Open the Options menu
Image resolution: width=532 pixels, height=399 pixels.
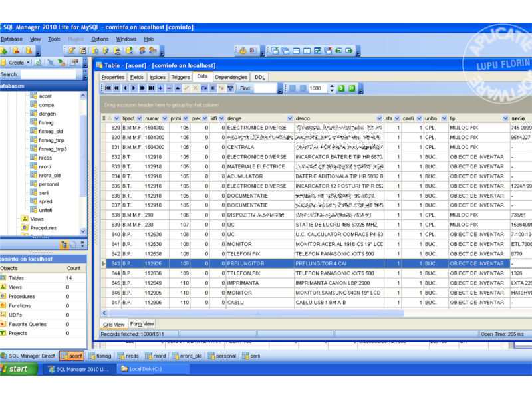[100, 39]
